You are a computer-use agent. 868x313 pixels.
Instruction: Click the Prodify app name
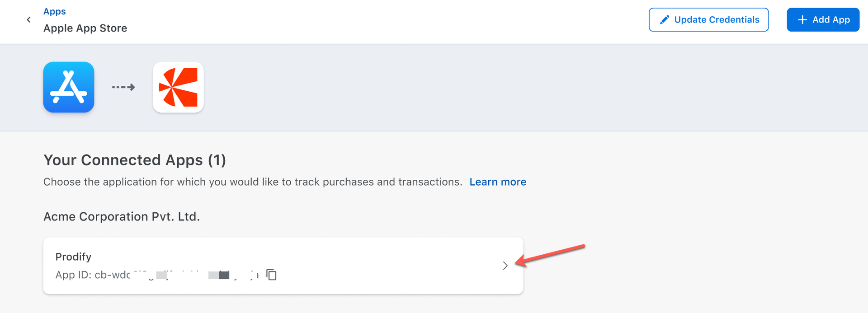(73, 257)
